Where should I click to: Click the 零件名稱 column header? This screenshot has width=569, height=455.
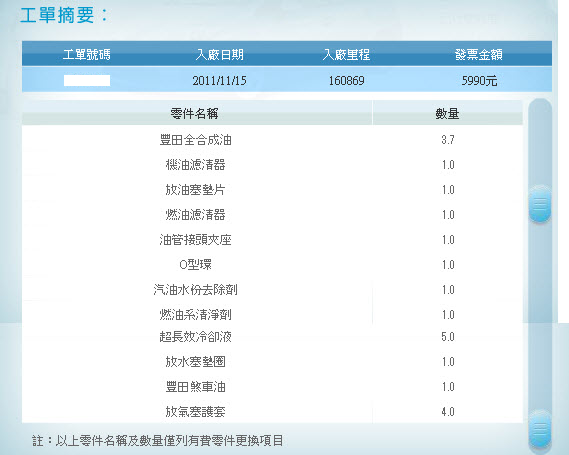click(x=195, y=114)
